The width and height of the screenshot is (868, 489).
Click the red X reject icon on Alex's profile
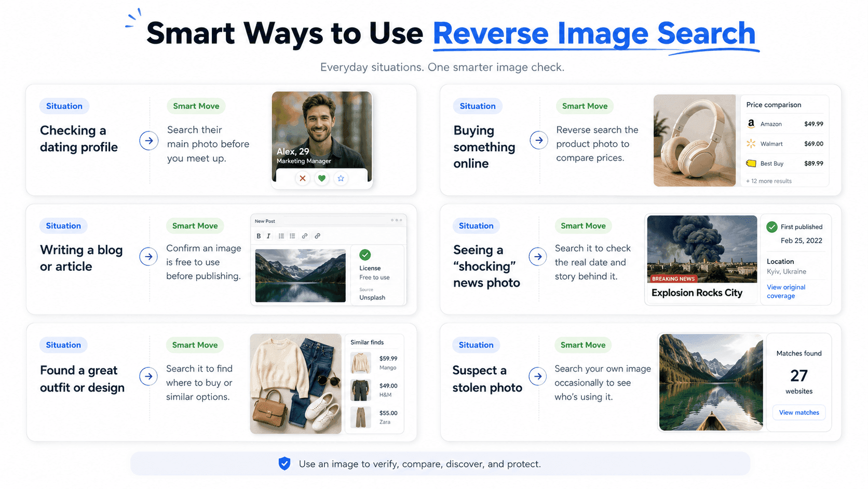[x=303, y=178]
